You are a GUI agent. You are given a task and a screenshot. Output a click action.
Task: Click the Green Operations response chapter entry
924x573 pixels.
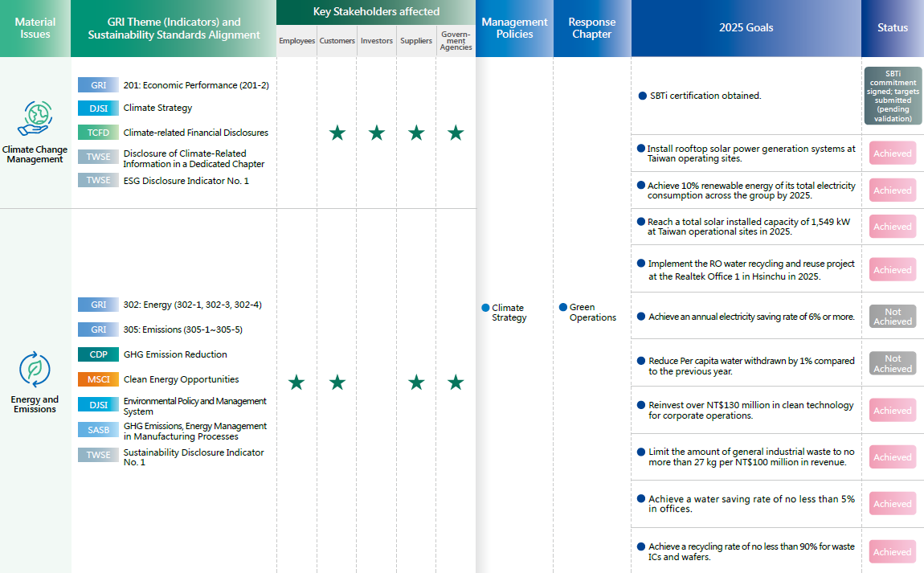pyautogui.click(x=587, y=313)
